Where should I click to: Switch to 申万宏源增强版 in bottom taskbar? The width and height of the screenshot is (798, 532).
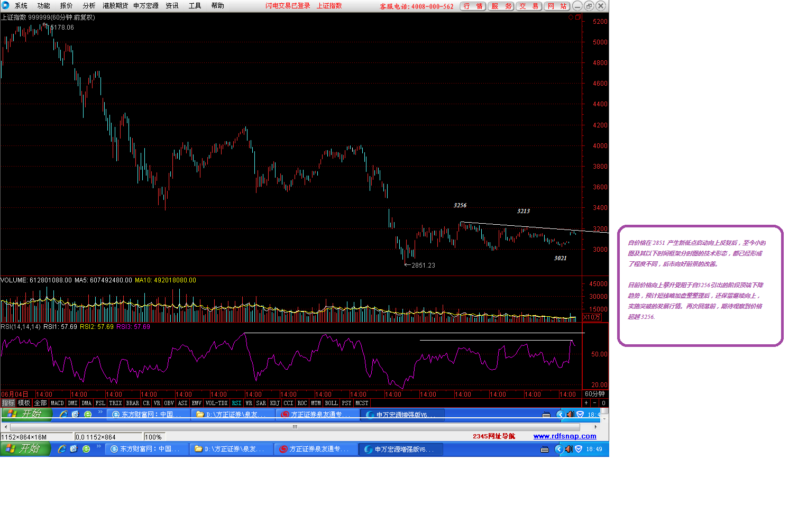401,449
